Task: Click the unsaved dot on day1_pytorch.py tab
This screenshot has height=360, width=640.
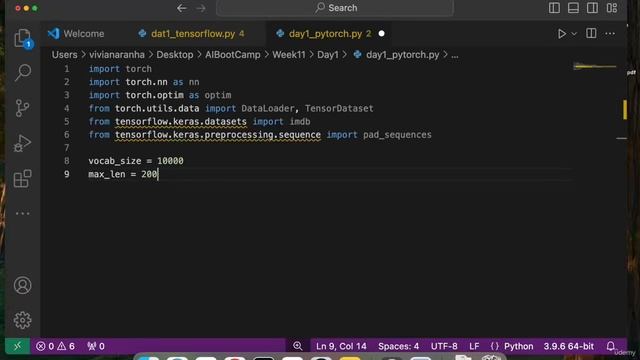Action: (x=381, y=34)
